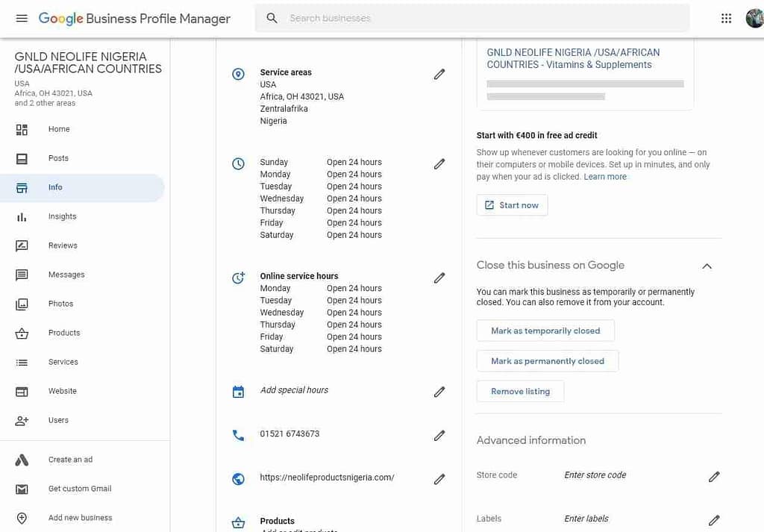Edit Online service hours pencil icon
Screen dimensions: 764x532
[439, 278]
